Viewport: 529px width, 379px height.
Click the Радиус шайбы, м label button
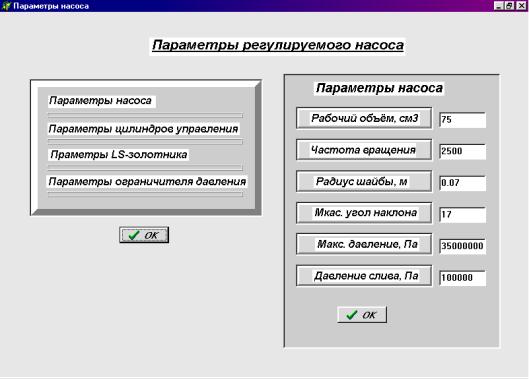point(364,181)
